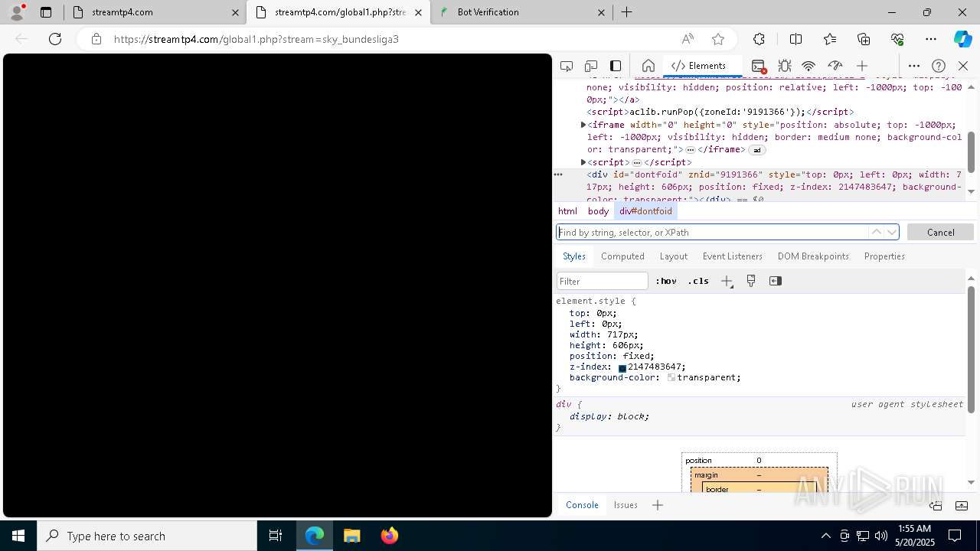
Task: Add this page to favorites star
Action: point(717,39)
